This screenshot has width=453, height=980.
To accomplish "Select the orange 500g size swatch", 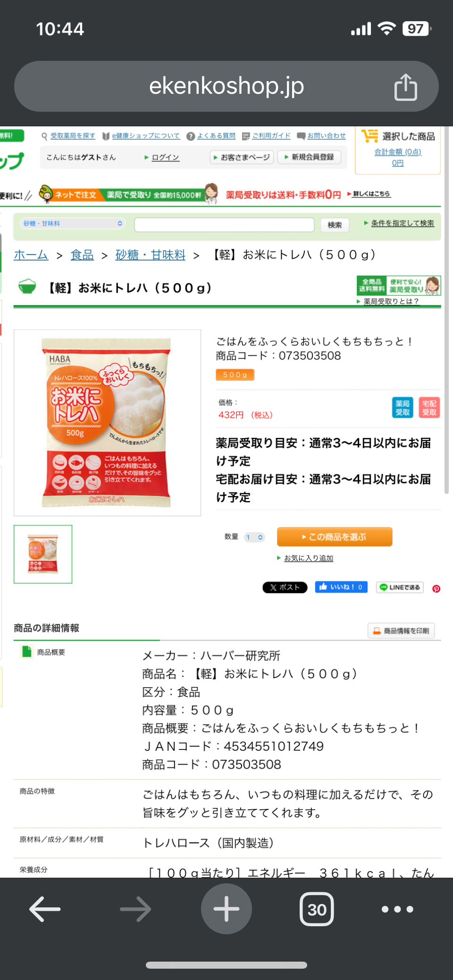I will 235,375.
